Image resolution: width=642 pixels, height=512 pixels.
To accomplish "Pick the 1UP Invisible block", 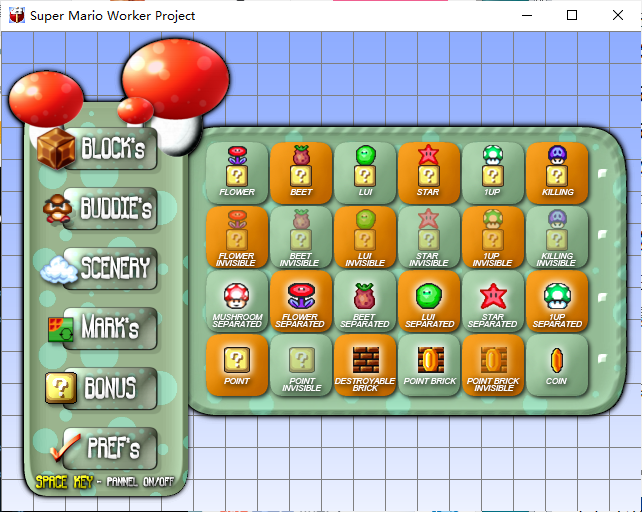I will click(493, 237).
